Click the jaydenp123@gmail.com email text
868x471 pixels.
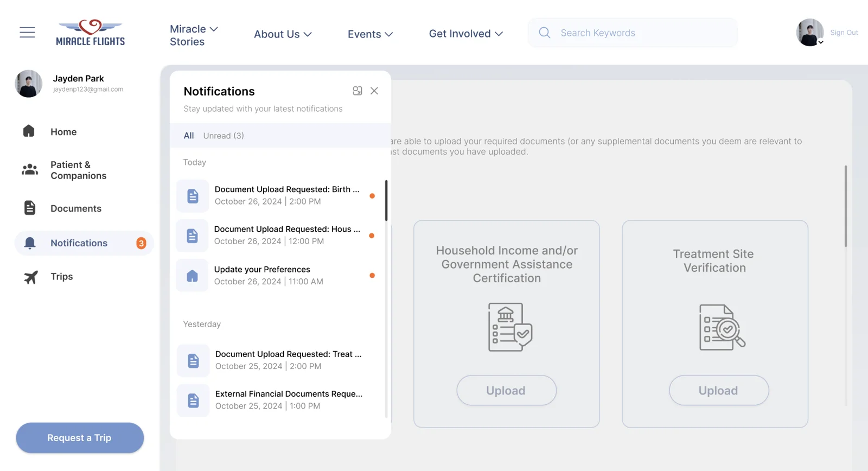point(88,90)
